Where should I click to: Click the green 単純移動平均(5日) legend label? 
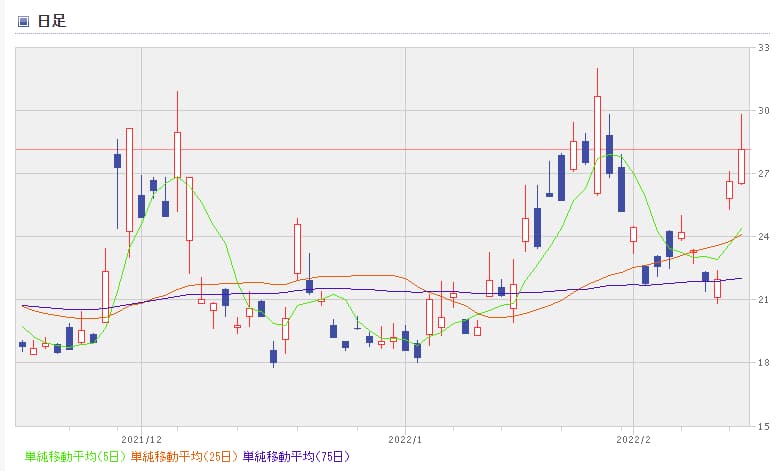tap(76, 456)
